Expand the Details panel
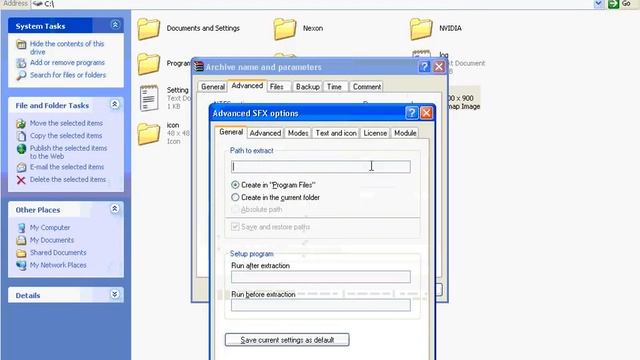 tap(115, 295)
